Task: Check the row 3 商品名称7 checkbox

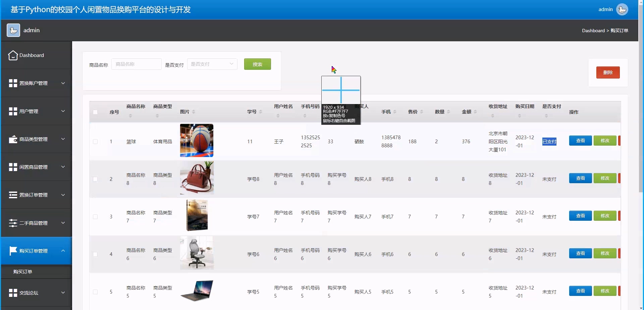Action: (x=95, y=217)
